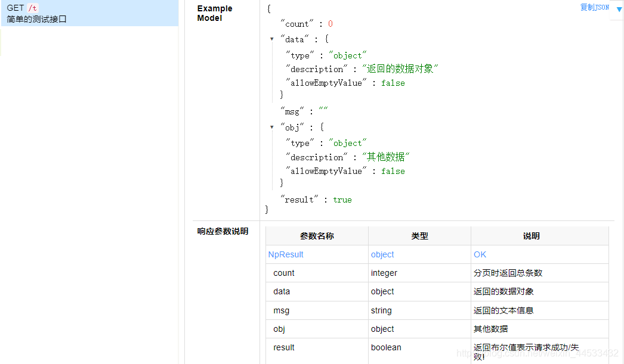This screenshot has width=624, height=364.
Task: Click the "msg" key in JSON
Action: click(x=292, y=111)
